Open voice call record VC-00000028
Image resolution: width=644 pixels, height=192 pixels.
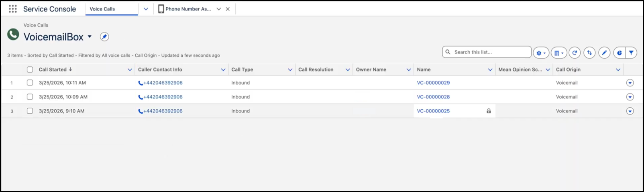pos(433,97)
